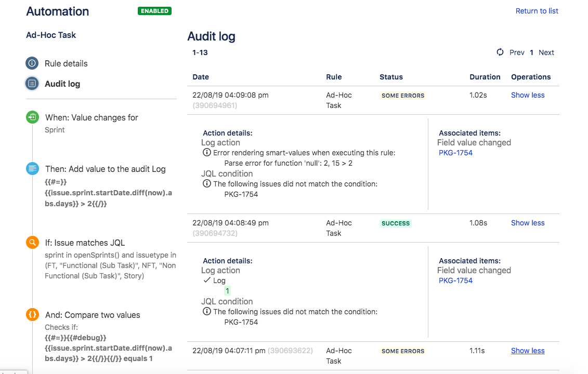Click the green '1' log value badge
This screenshot has width=588, height=374.
[227, 291]
